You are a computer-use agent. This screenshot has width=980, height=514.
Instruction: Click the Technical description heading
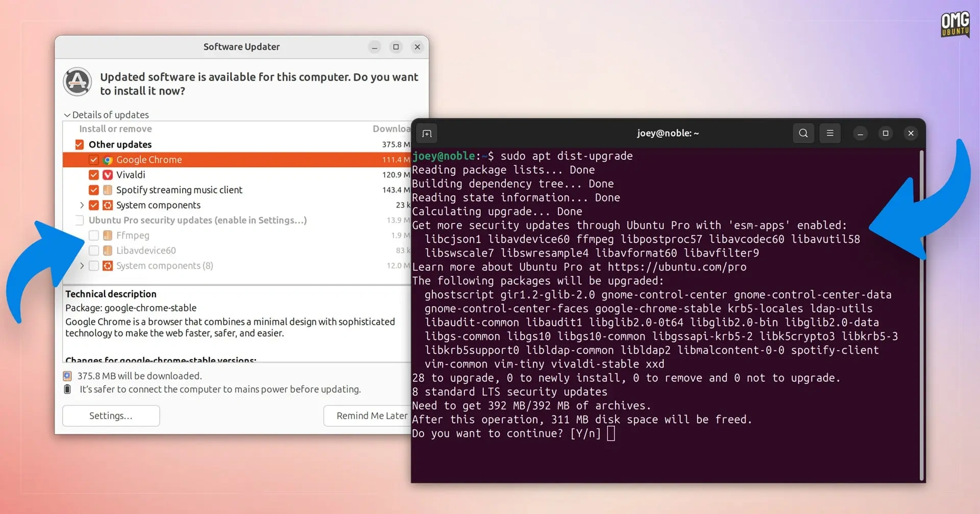pyautogui.click(x=111, y=294)
